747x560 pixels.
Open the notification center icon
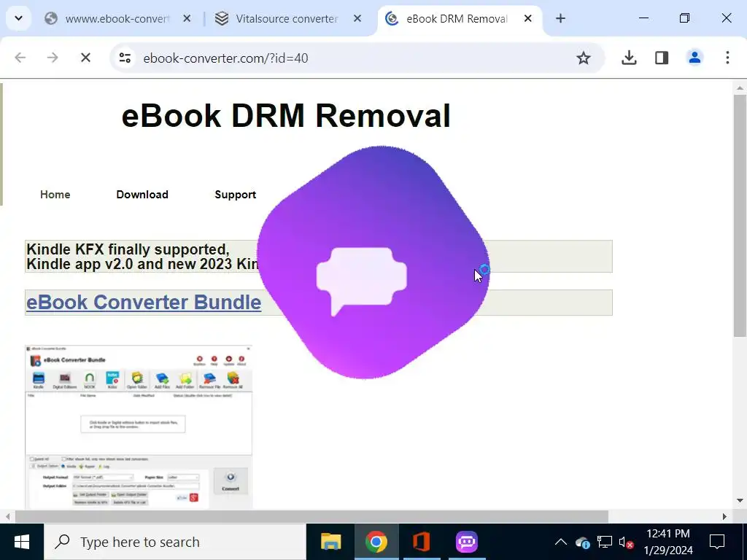coord(717,542)
